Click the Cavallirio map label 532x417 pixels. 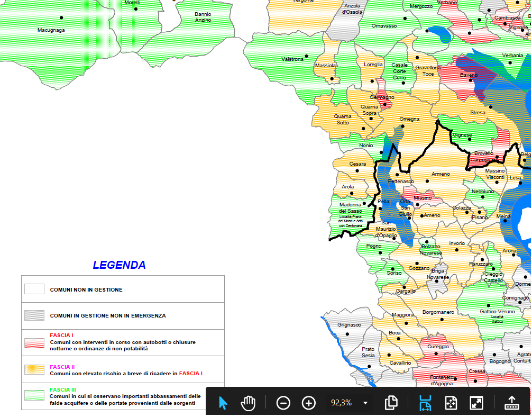click(x=400, y=363)
